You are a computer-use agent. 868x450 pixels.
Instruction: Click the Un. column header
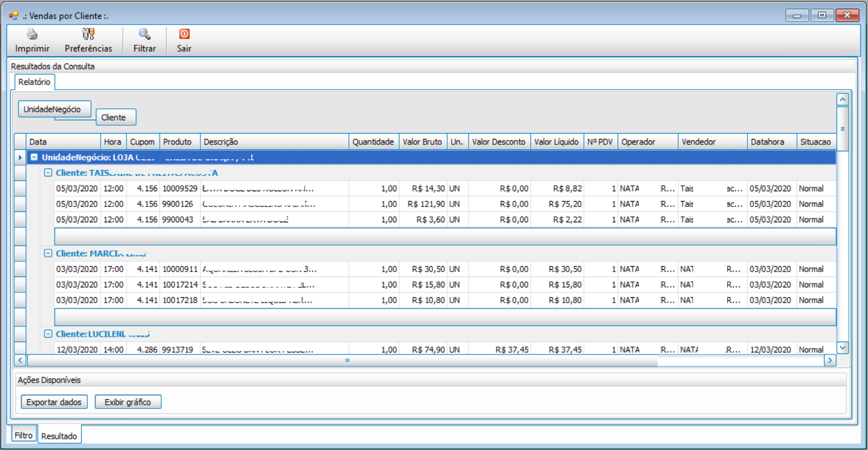[458, 141]
